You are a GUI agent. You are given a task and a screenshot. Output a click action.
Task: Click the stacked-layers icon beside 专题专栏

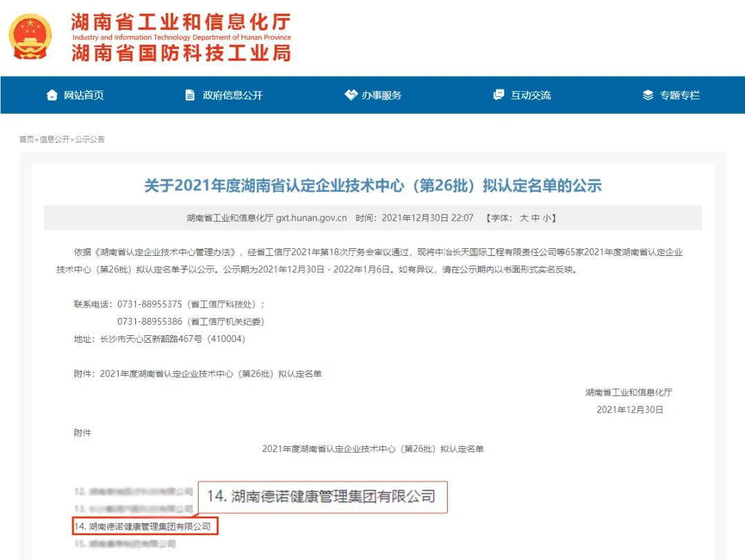tap(647, 94)
